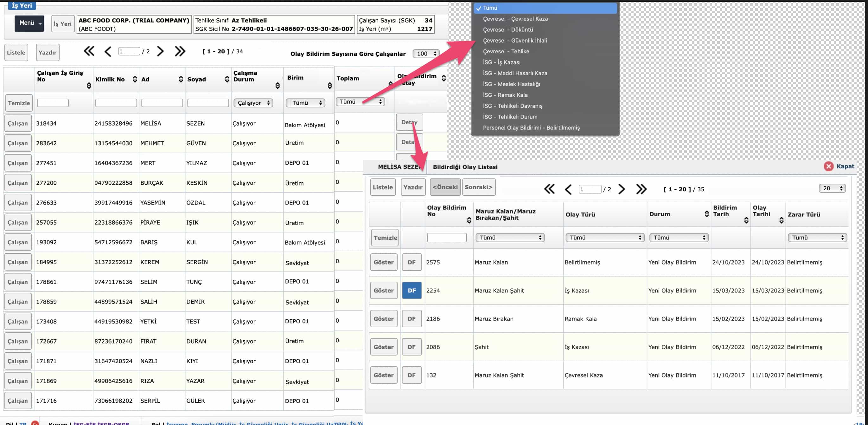This screenshot has height=425, width=868.
Task: Jump to last page of Olay Listesi
Action: point(641,189)
